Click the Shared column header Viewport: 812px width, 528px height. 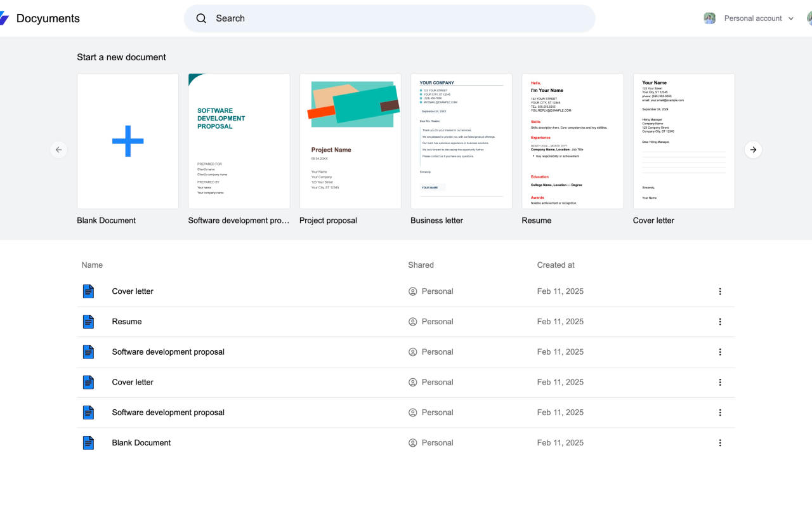421,265
